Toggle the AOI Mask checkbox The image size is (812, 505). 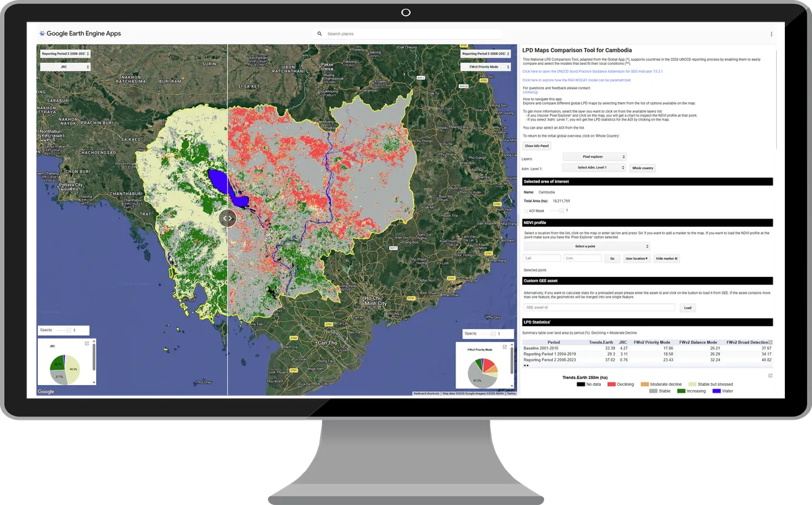click(526, 211)
